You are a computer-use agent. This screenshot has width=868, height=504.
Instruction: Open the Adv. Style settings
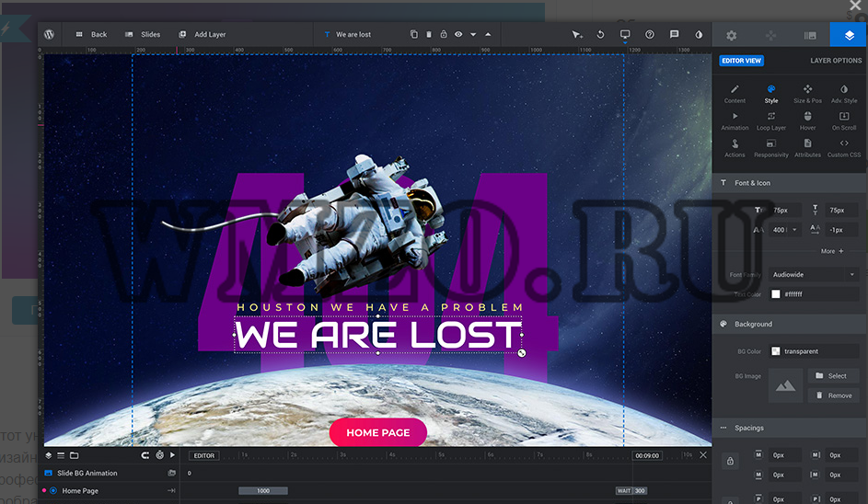[x=844, y=94]
